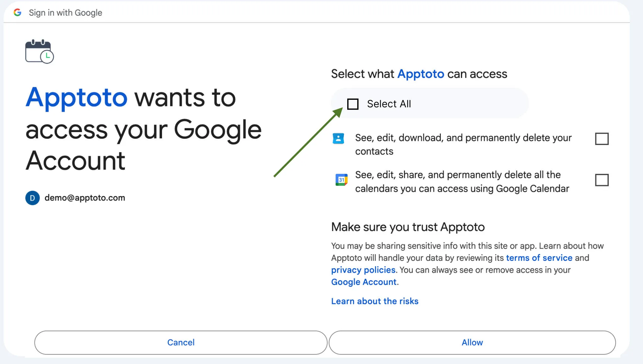Click the blue contacts person icon
The image size is (643, 364).
click(x=339, y=138)
